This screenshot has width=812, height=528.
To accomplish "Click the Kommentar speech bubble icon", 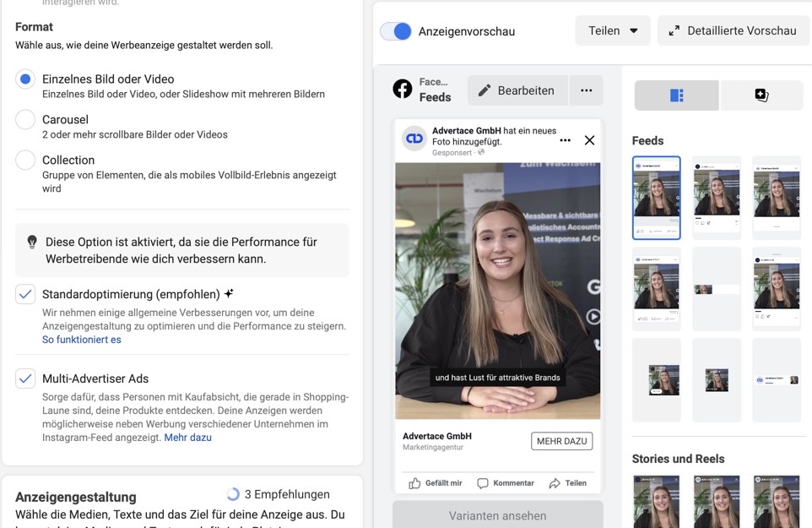I will click(x=482, y=483).
